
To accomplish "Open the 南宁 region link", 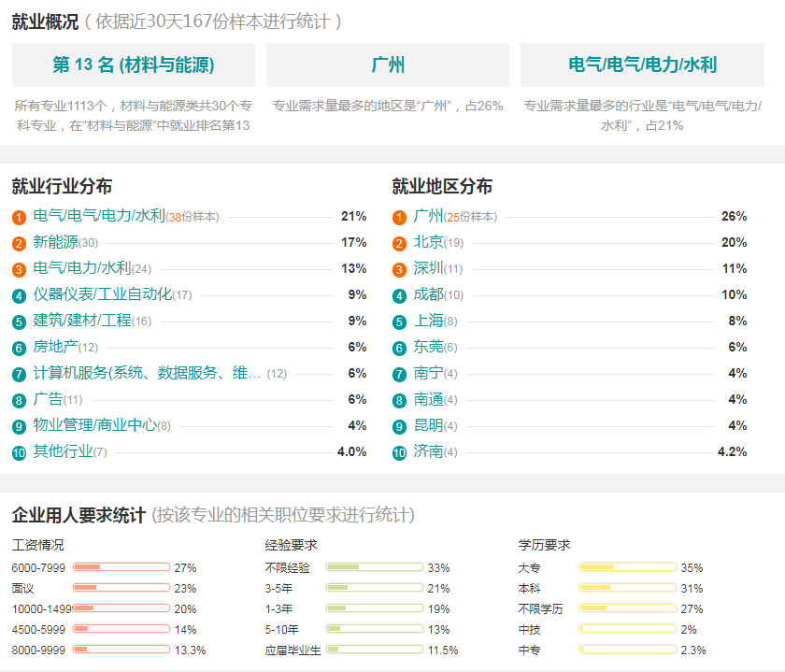I will point(429,373).
